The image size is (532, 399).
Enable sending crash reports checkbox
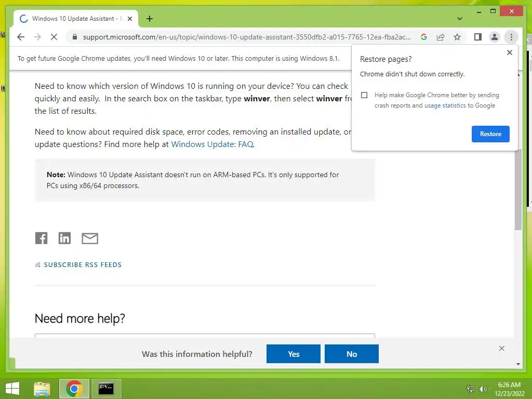[364, 95]
